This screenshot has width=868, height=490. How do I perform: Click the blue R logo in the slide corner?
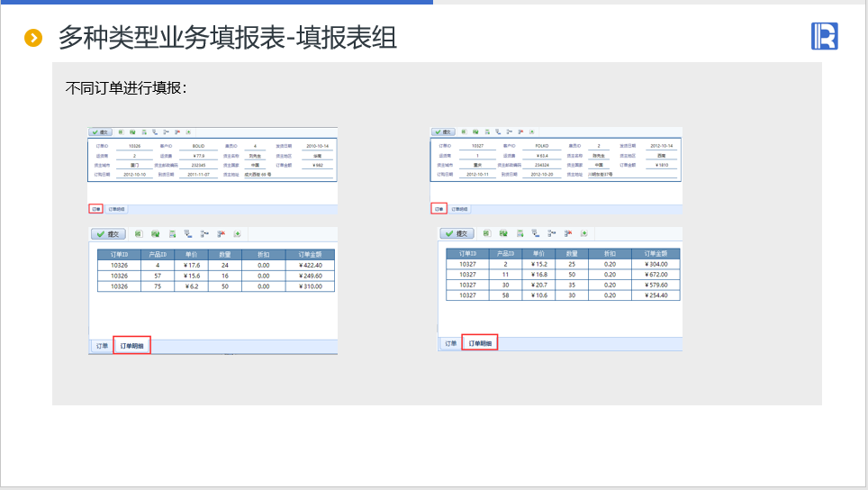824,37
